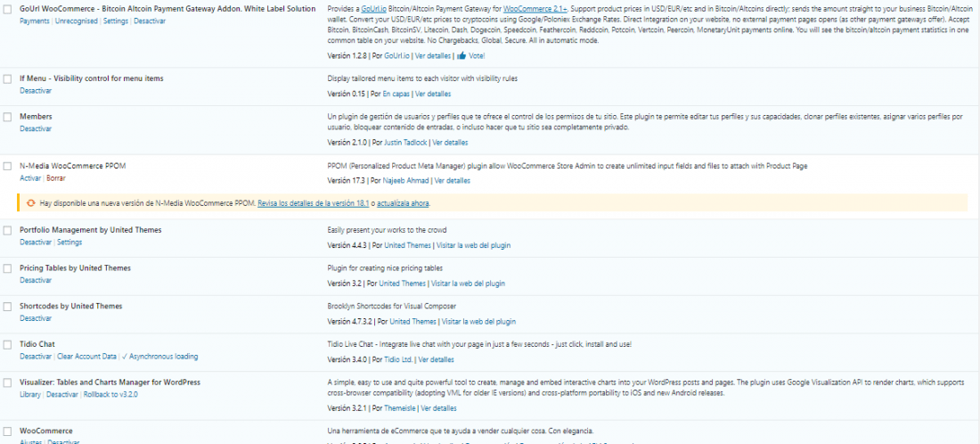Delete N-Media WooCommerce PPOM via Borrar
The height and width of the screenshot is (444, 980).
pyautogui.click(x=55, y=178)
